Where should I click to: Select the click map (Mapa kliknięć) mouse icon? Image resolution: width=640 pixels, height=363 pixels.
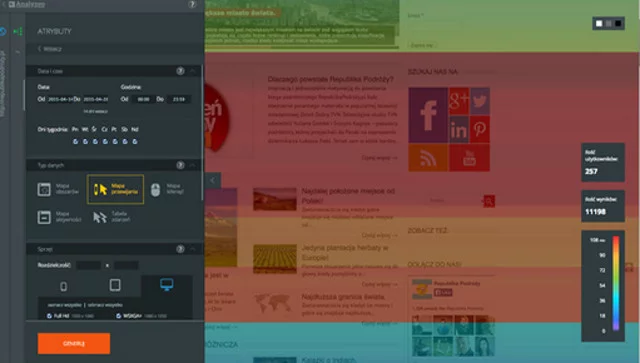point(155,189)
